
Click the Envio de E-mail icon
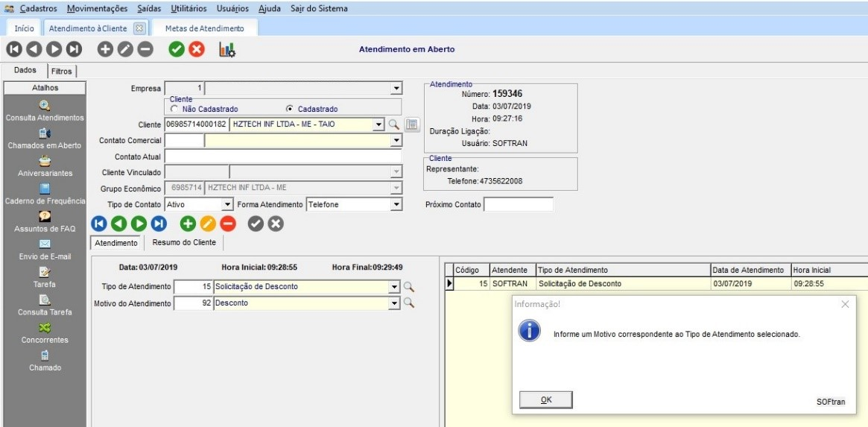point(45,244)
